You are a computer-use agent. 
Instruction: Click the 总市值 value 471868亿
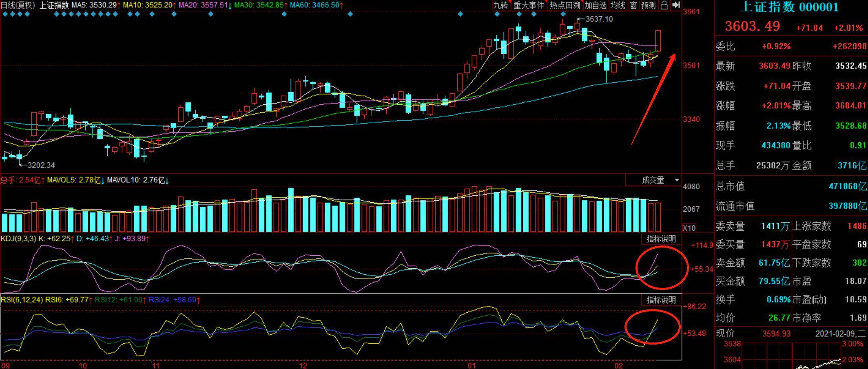(x=848, y=186)
